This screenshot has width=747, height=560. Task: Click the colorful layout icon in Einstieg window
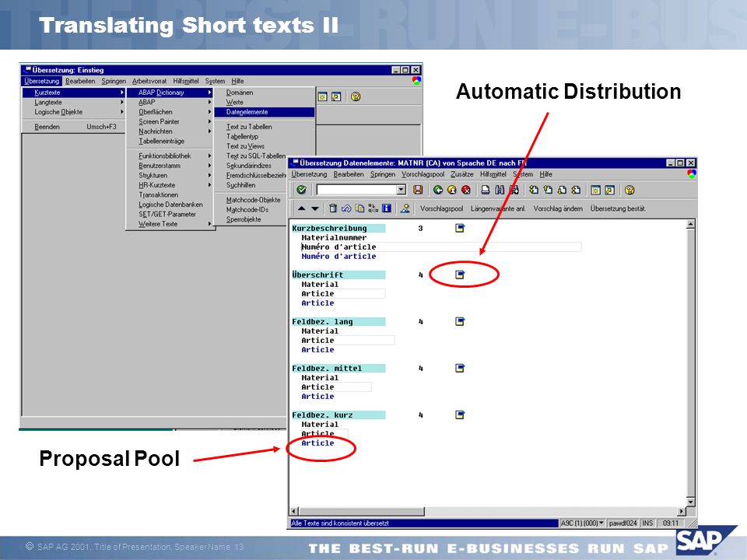pos(416,81)
